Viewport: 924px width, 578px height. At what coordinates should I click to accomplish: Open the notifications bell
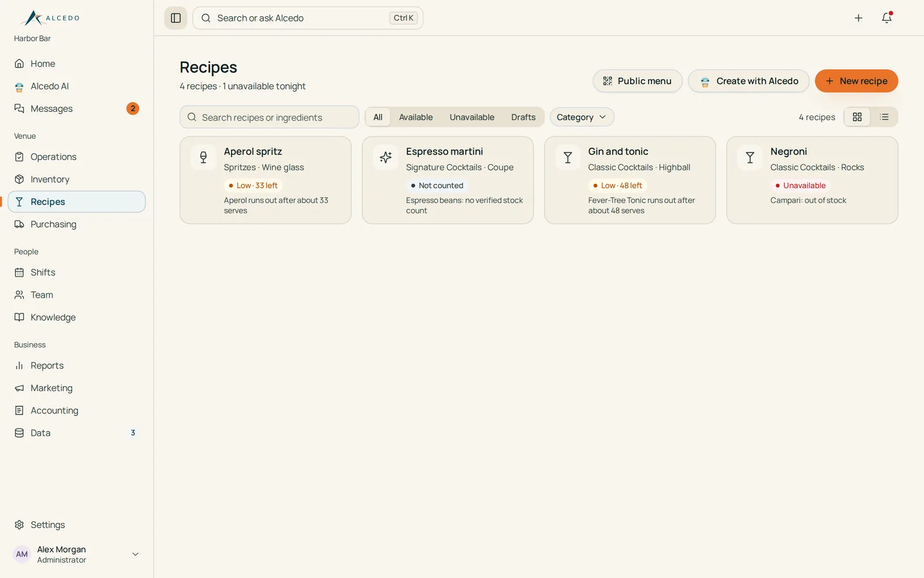pyautogui.click(x=886, y=18)
